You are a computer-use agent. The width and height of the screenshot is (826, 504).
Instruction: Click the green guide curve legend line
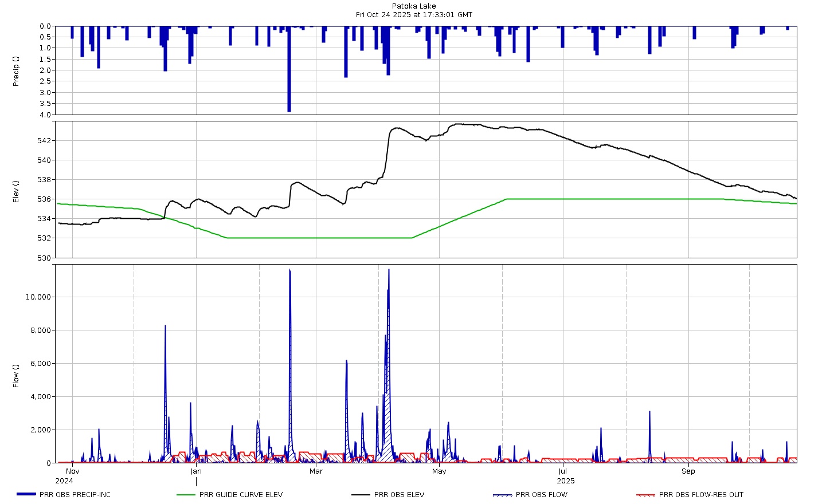pos(186,495)
